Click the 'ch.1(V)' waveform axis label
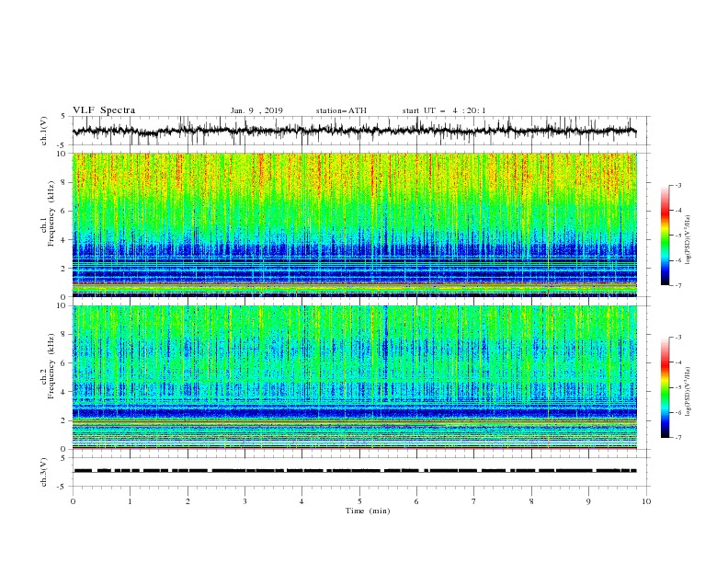This screenshot has height=563, width=728. click(44, 131)
